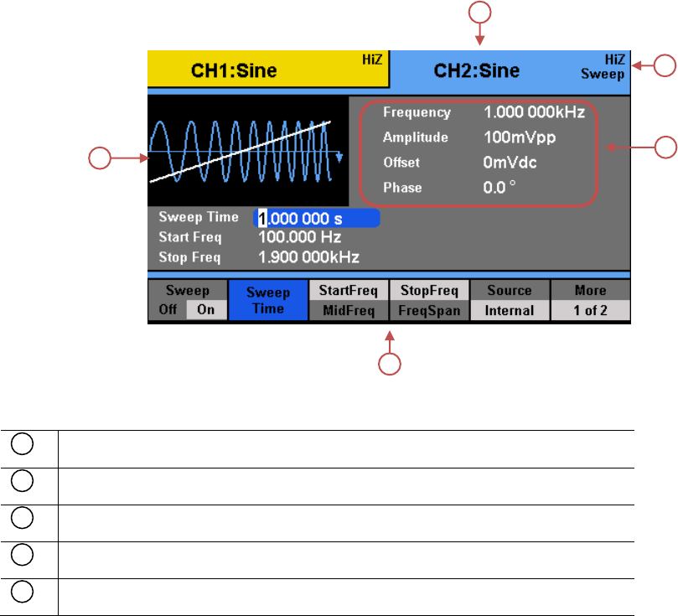Click the HiZ indicator on CH1
The width and height of the screenshot is (678, 616).
tap(372, 60)
